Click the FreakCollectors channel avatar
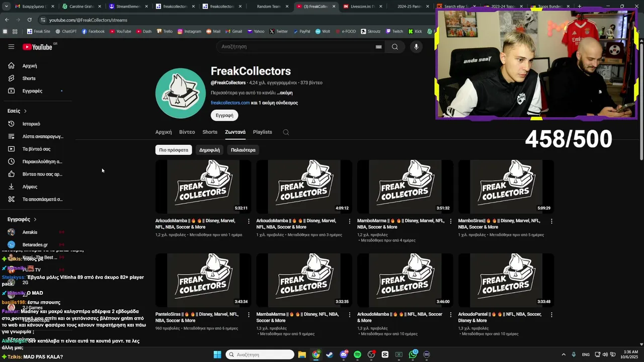This screenshot has height=362, width=644. coord(181,94)
